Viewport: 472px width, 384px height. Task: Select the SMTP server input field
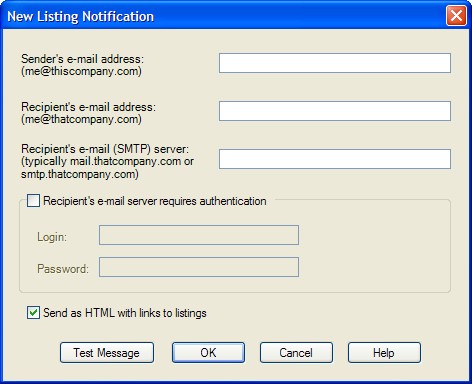coord(335,159)
